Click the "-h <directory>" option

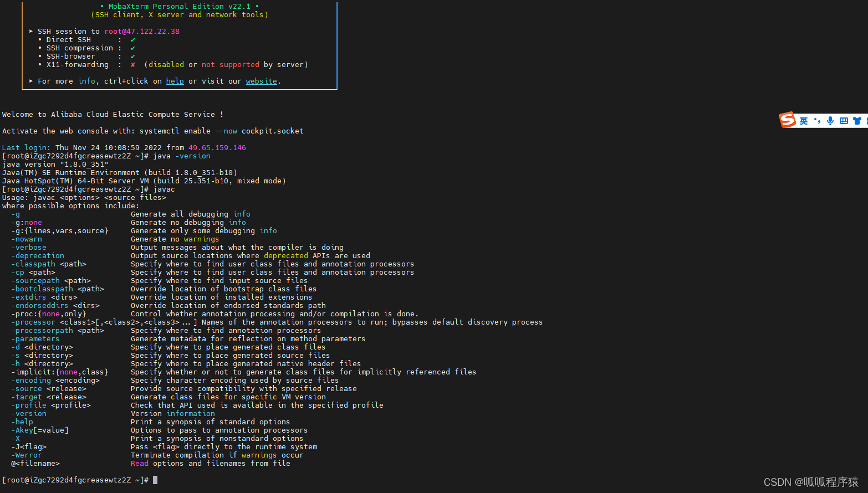[42, 364]
